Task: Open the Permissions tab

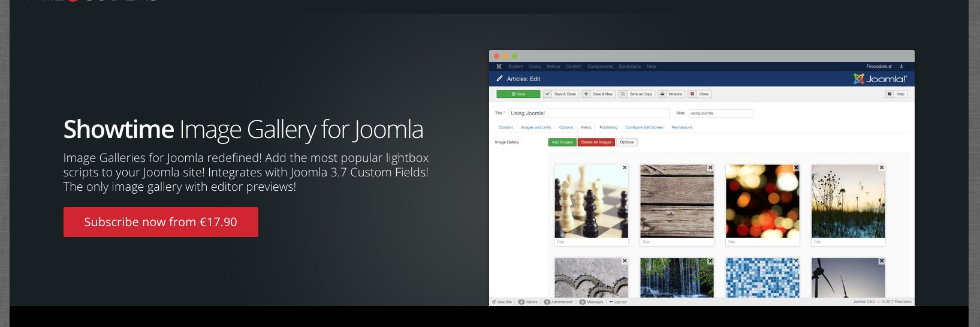Action: click(x=682, y=127)
